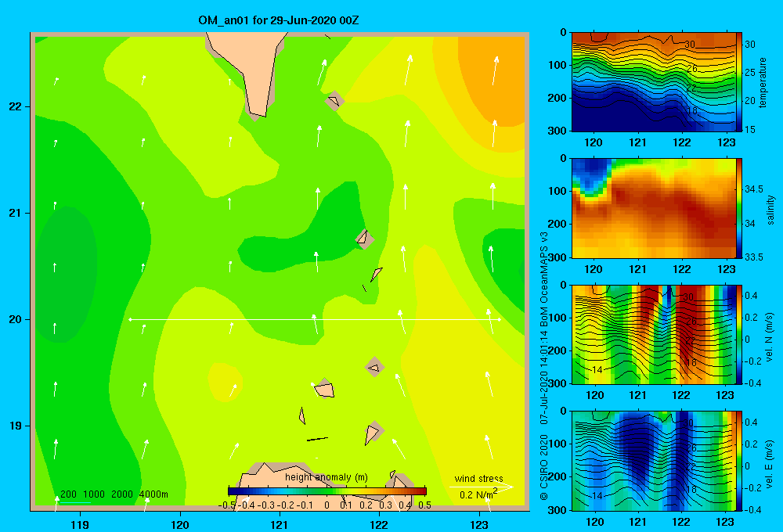Image resolution: width=783 pixels, height=532 pixels.
Task: Click the wind stress reference arrow
Action: 481,487
